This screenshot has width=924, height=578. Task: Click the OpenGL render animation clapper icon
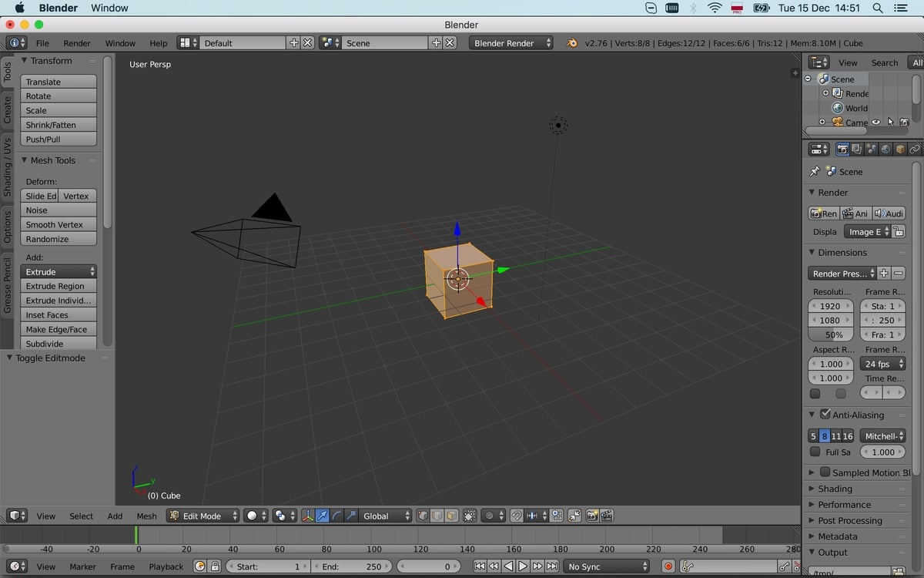click(x=606, y=516)
